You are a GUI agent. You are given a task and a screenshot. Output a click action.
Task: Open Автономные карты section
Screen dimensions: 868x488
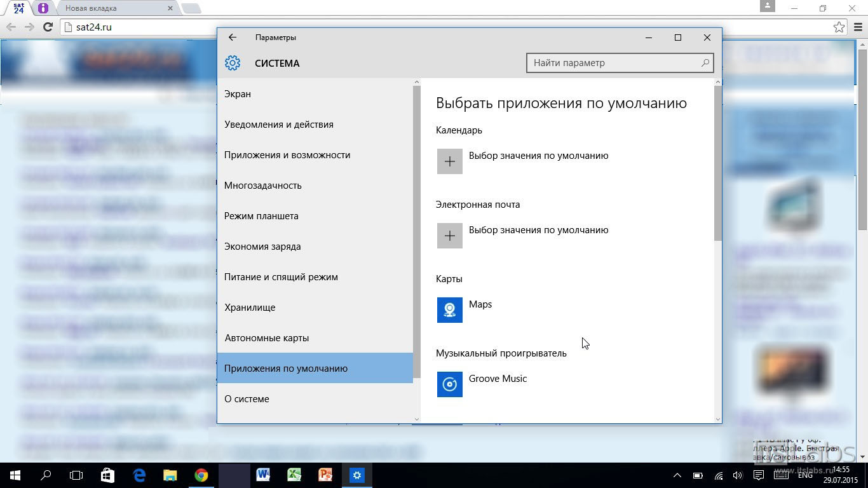coord(315,338)
